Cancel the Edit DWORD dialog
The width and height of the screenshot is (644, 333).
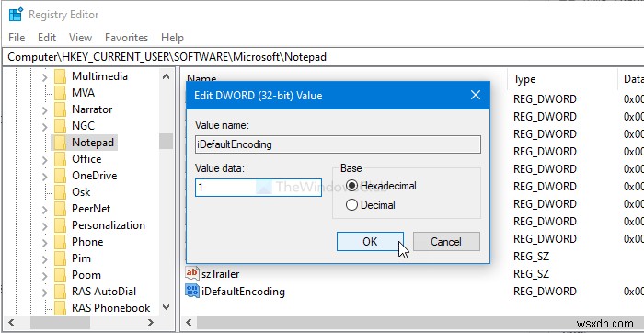(x=446, y=241)
